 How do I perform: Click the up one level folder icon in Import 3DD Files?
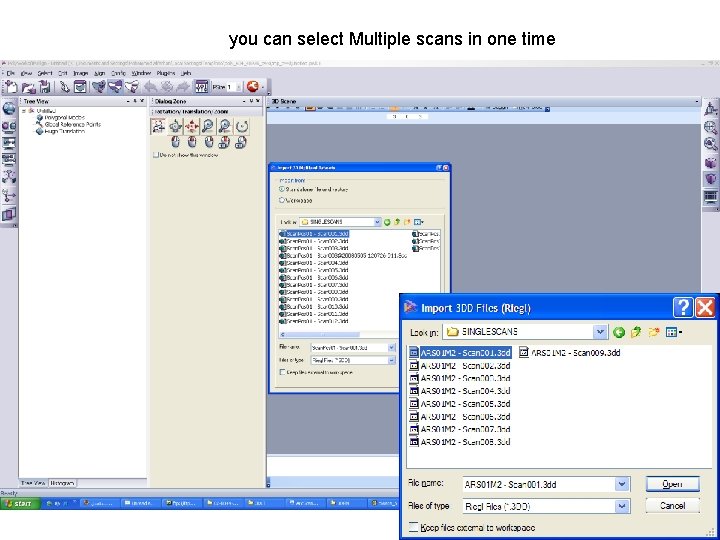pyautogui.click(x=636, y=332)
